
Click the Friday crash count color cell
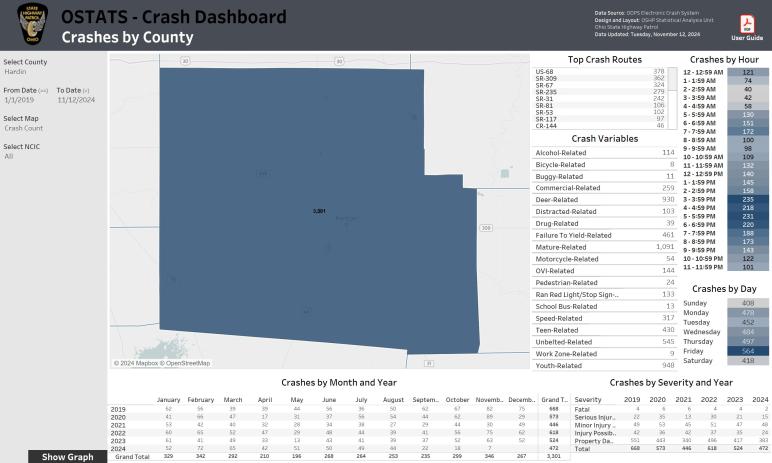(746, 351)
